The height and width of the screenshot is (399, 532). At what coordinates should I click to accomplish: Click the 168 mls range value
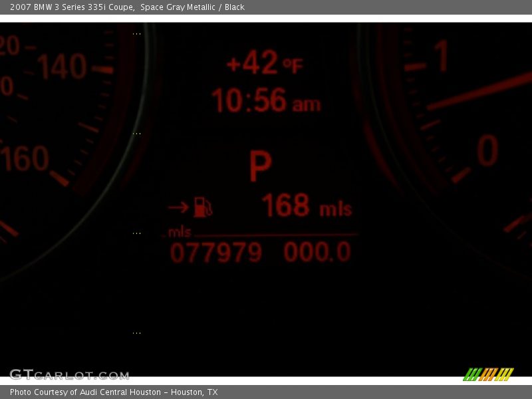point(307,205)
